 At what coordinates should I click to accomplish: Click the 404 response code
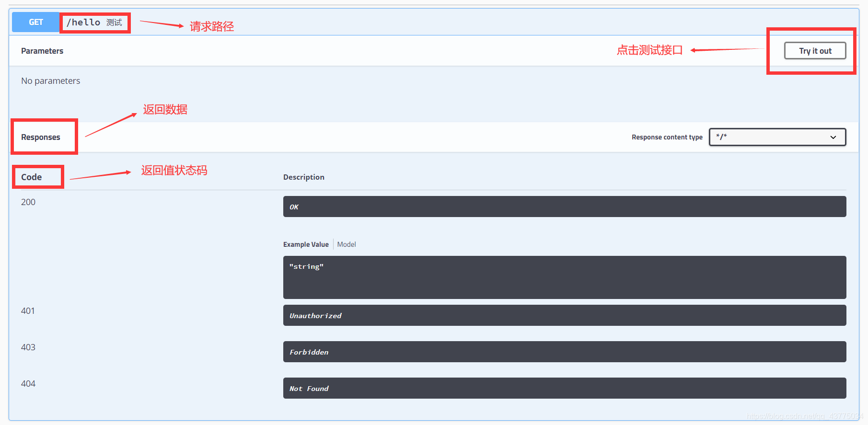pyautogui.click(x=28, y=384)
